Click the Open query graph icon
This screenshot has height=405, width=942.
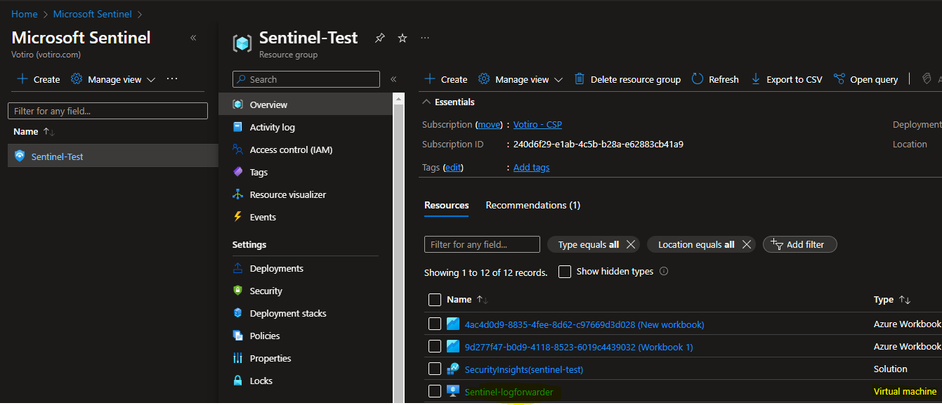pos(839,79)
